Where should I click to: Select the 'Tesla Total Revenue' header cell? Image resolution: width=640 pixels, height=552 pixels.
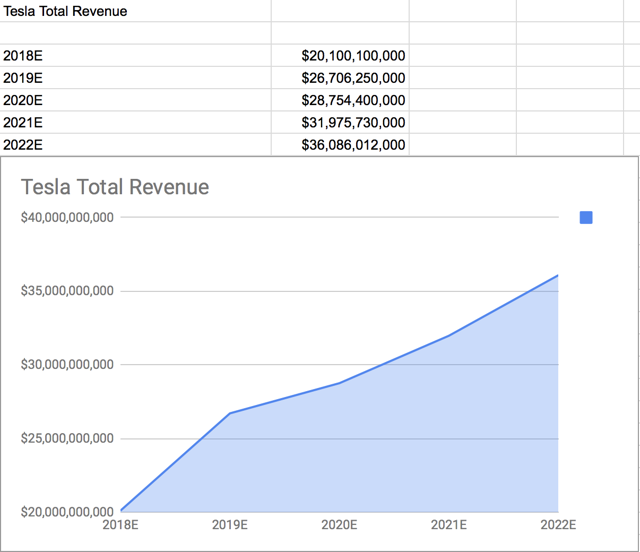tap(135, 11)
